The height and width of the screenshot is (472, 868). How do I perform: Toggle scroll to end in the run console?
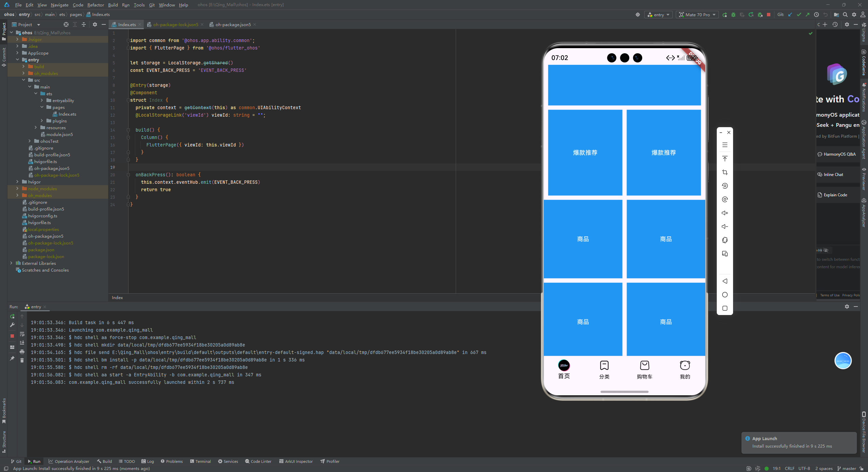coord(22,342)
